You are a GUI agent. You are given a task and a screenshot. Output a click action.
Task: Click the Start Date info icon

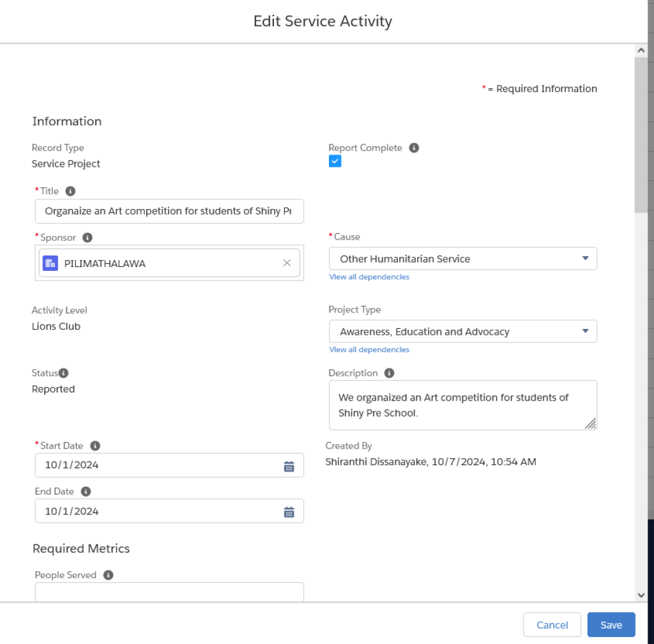coord(95,445)
